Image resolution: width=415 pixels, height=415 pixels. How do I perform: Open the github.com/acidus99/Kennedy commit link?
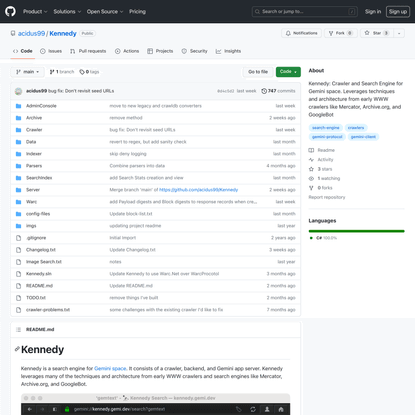coord(199,190)
